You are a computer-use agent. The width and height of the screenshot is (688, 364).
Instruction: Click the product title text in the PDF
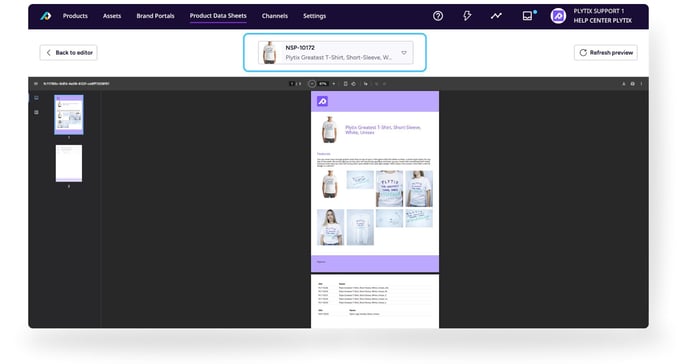tap(383, 130)
